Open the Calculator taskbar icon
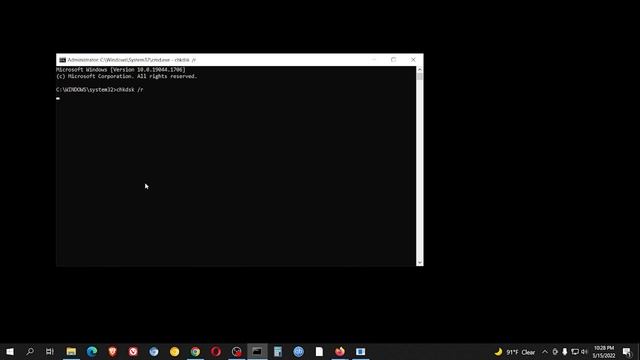640x360 pixels. pos(278,351)
